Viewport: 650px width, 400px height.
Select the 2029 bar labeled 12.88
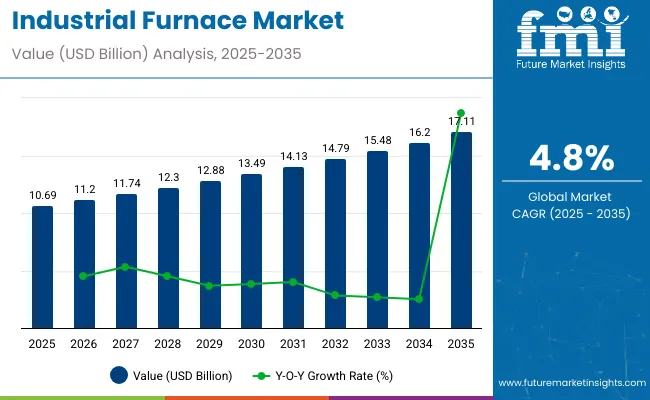210,255
